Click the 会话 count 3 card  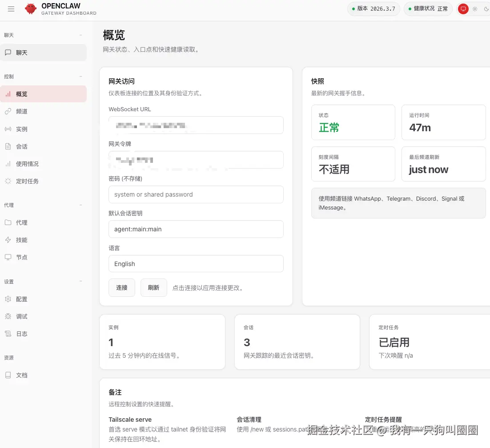(297, 342)
